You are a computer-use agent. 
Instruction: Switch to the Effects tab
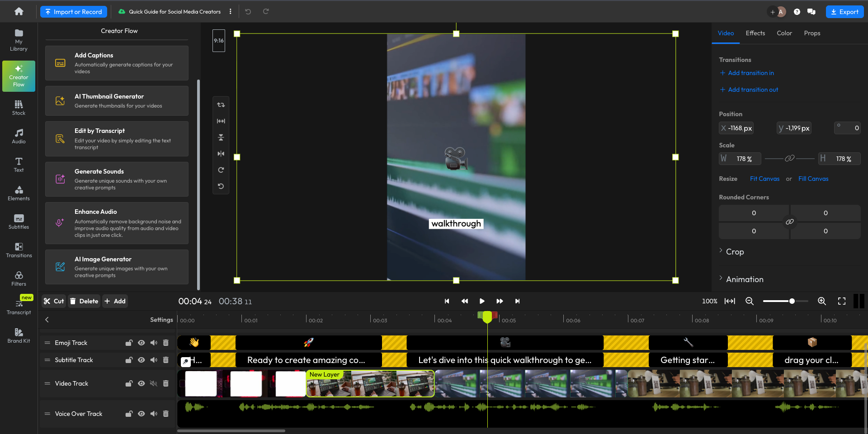(x=755, y=33)
